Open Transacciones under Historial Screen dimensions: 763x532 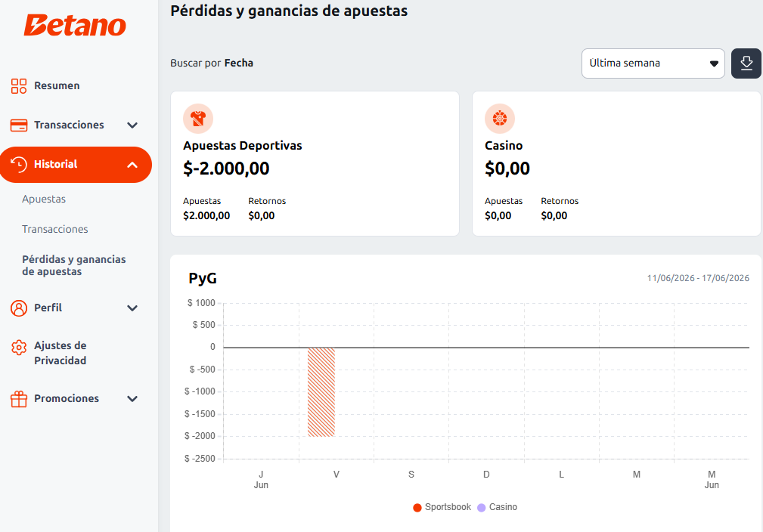(x=55, y=229)
